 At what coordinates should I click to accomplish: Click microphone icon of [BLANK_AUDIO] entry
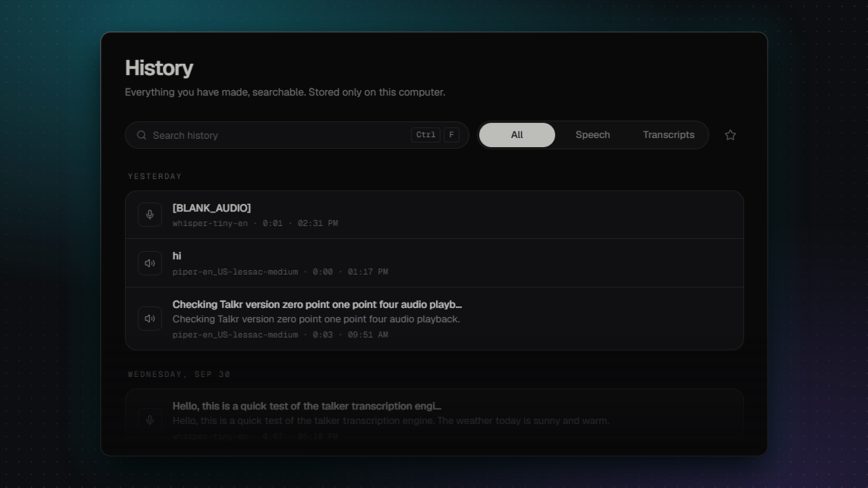[x=150, y=215]
